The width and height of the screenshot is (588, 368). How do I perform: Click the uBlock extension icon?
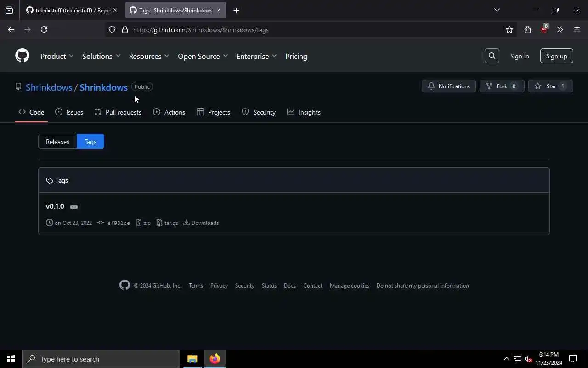544,29
